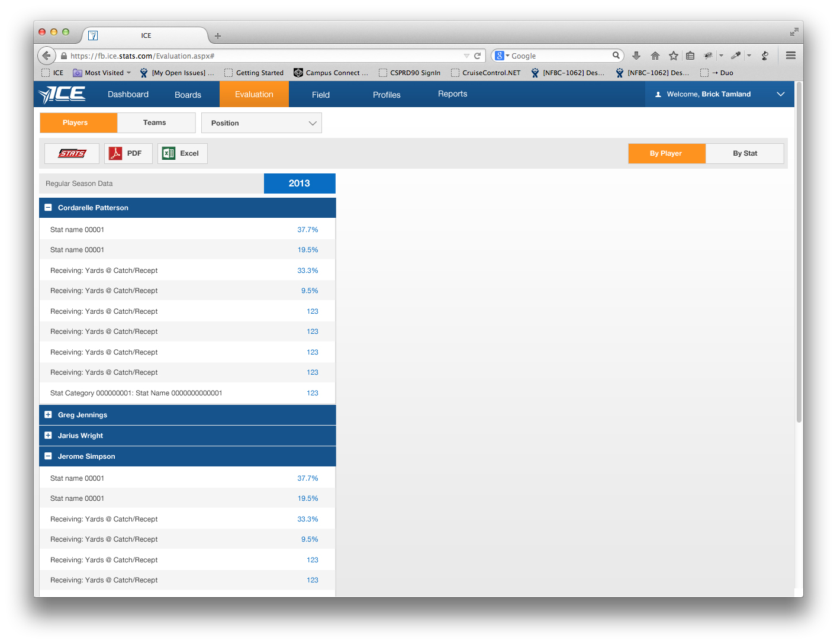Image resolution: width=837 pixels, height=644 pixels.
Task: Click the STATS export icon
Action: click(x=71, y=153)
